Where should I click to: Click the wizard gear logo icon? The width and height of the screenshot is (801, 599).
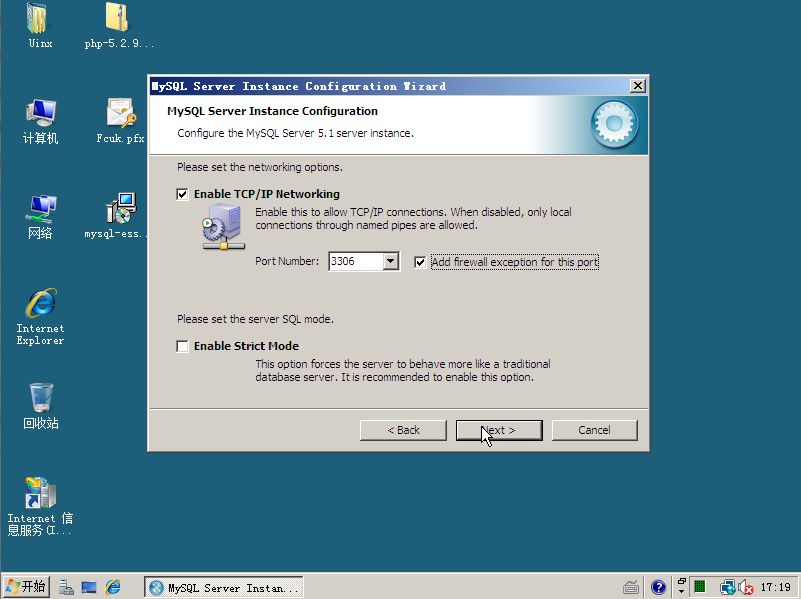click(614, 124)
